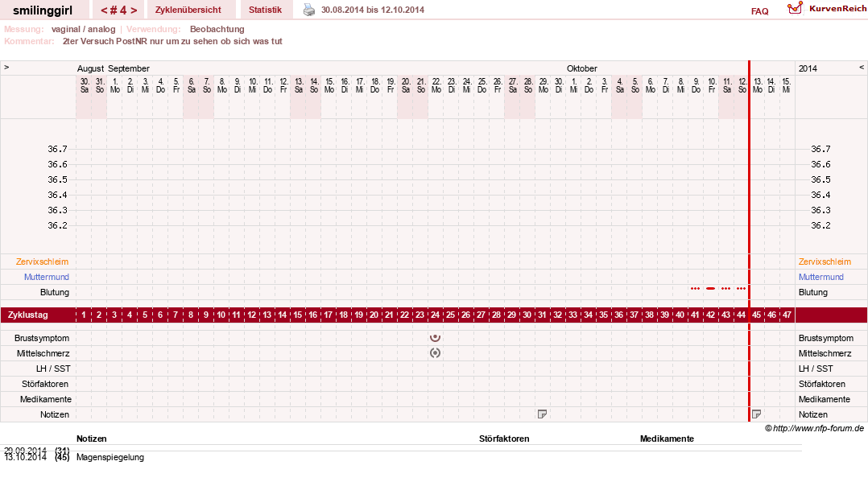Open the KurvenReich text link
868x486 pixels.
point(837,8)
